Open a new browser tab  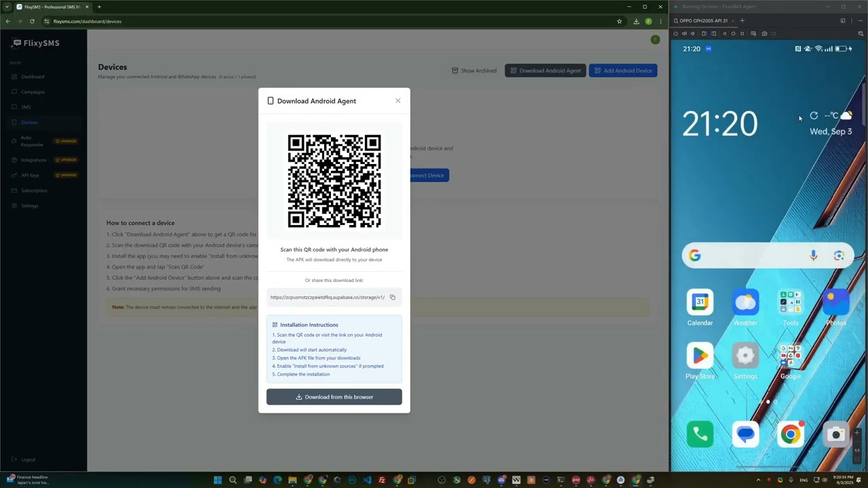tap(99, 7)
